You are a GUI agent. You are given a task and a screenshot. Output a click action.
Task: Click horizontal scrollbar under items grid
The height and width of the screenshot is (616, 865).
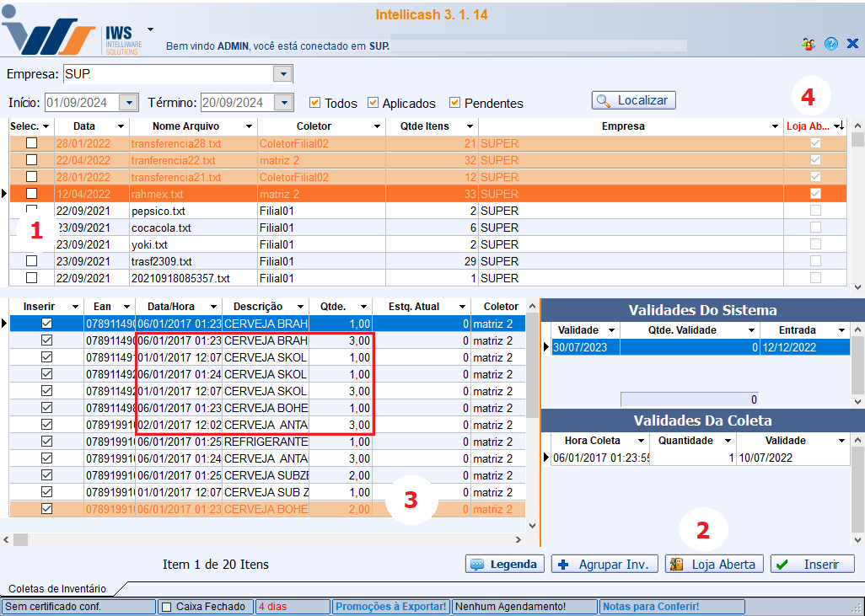pyautogui.click(x=270, y=539)
